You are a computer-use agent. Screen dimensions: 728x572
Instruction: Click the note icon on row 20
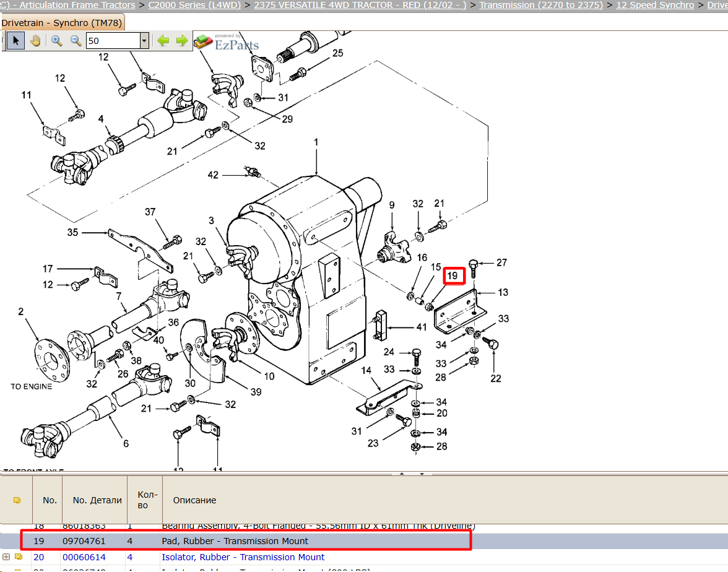point(19,557)
